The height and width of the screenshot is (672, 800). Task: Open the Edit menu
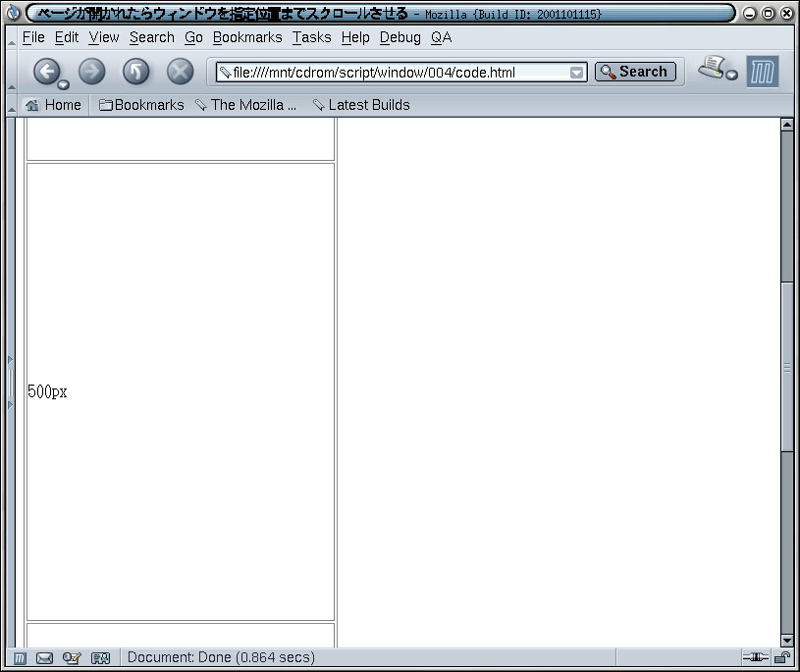point(67,37)
